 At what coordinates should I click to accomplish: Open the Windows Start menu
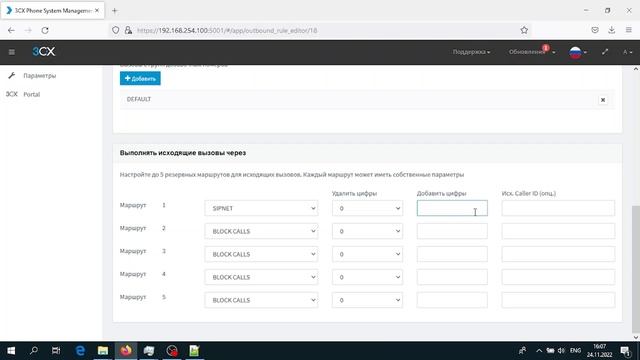point(11,351)
